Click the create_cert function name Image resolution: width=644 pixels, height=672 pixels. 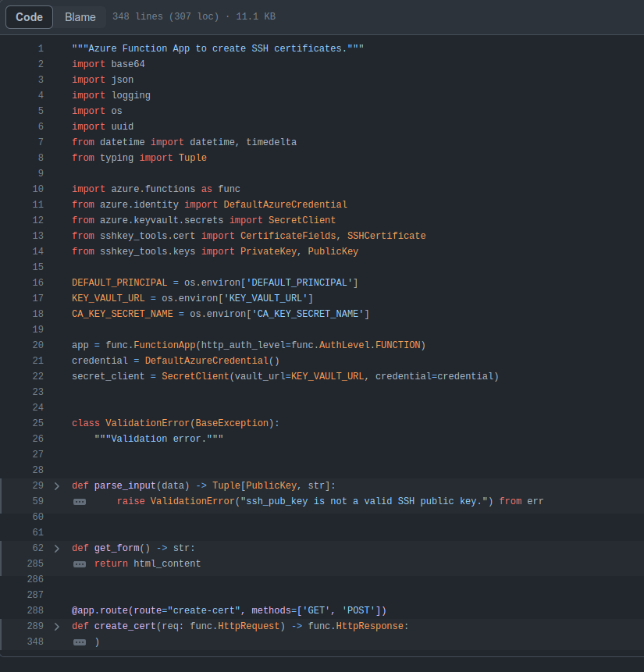pos(125,626)
